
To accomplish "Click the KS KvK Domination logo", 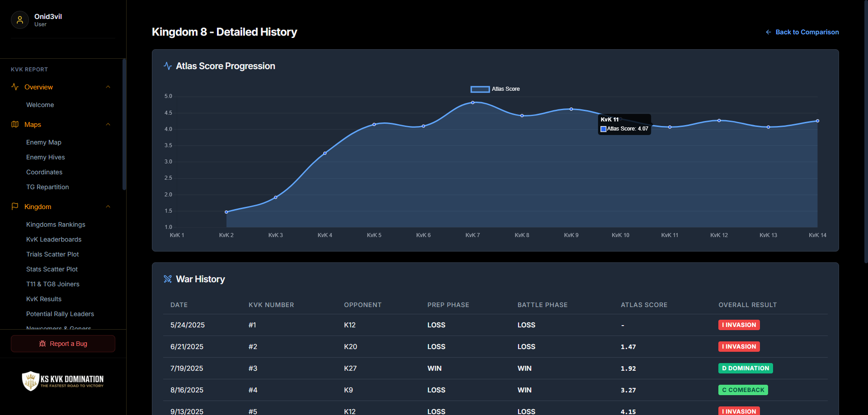I will point(63,381).
